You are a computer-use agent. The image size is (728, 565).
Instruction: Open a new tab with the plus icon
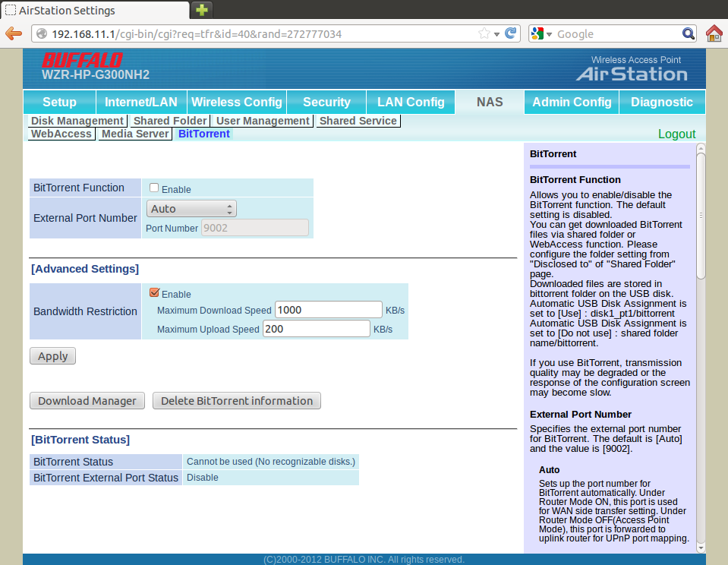[x=202, y=10]
